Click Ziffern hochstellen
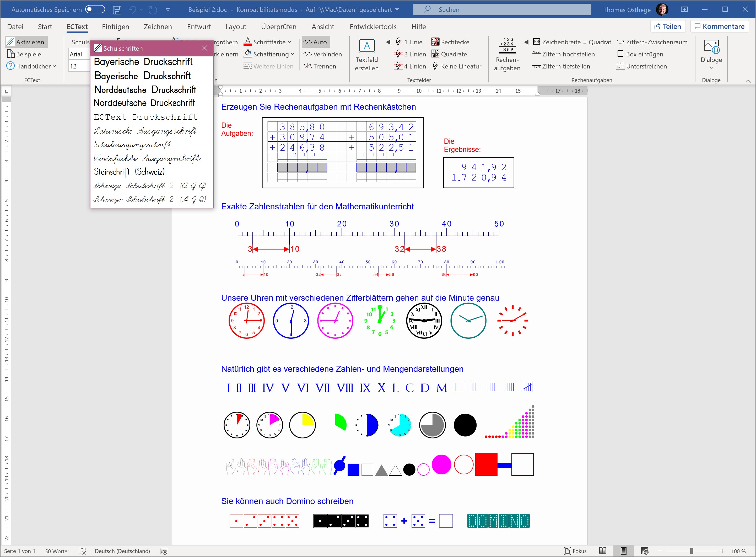The width and height of the screenshot is (756, 557). (x=568, y=54)
